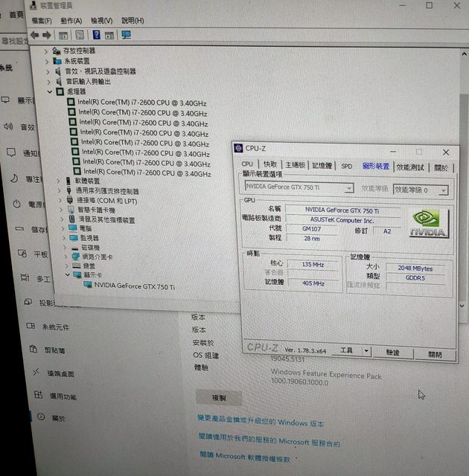Click the blue help icon in toolbar

[97, 35]
